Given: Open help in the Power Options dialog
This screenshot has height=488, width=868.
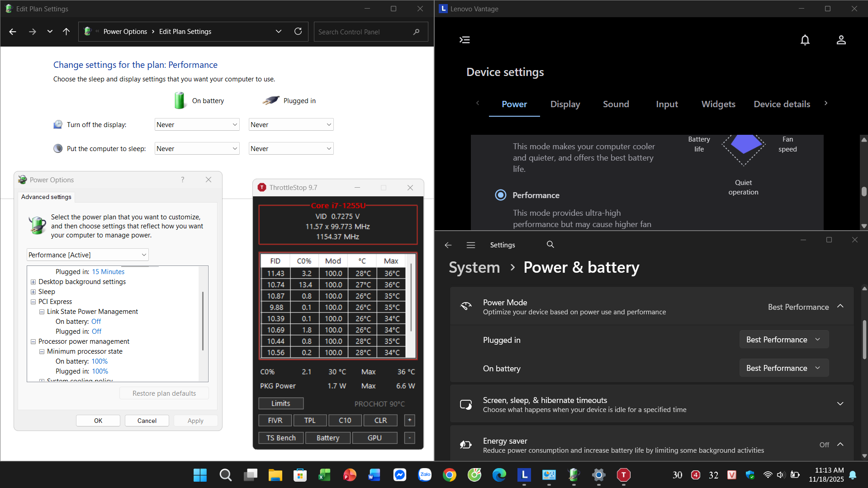Looking at the screenshot, I should click(183, 180).
